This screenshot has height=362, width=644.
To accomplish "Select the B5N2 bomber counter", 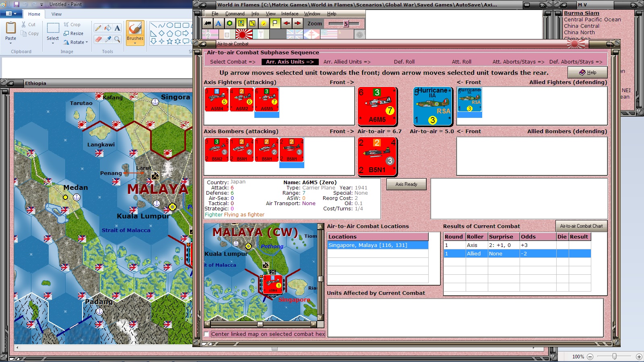I will (217, 150).
